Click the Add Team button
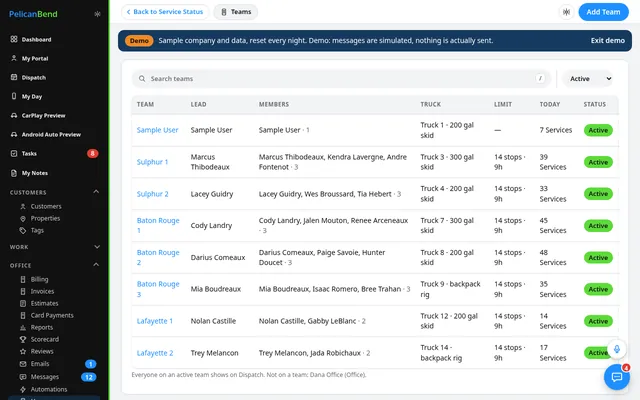This screenshot has height=400, width=640. [603, 12]
